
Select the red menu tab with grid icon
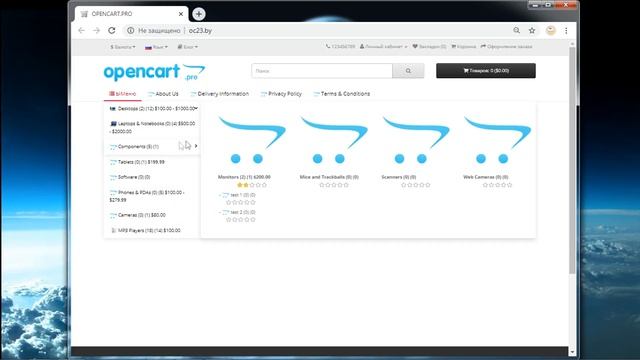(x=123, y=94)
